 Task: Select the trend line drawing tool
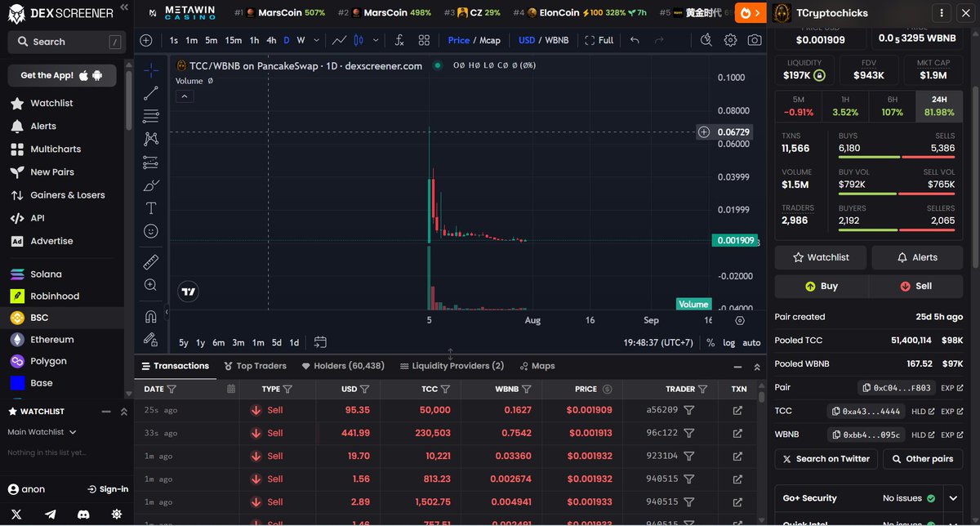point(151,94)
